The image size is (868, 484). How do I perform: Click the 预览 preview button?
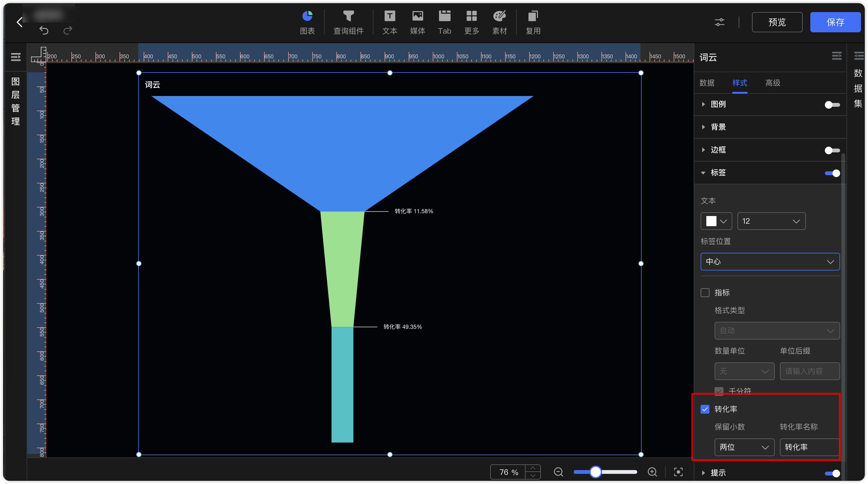[777, 22]
